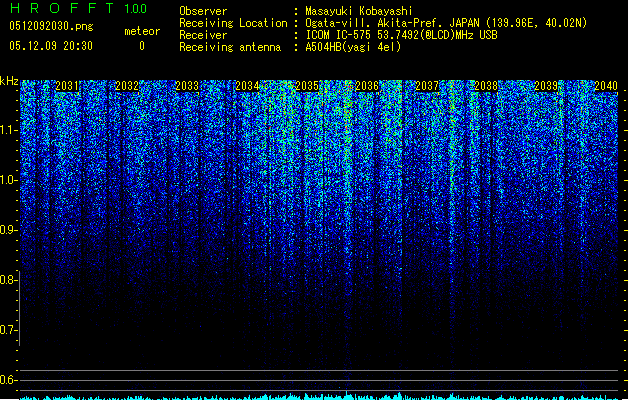This screenshot has width=629, height=400.
Task: Click the meteor count label
Action: 142,31
